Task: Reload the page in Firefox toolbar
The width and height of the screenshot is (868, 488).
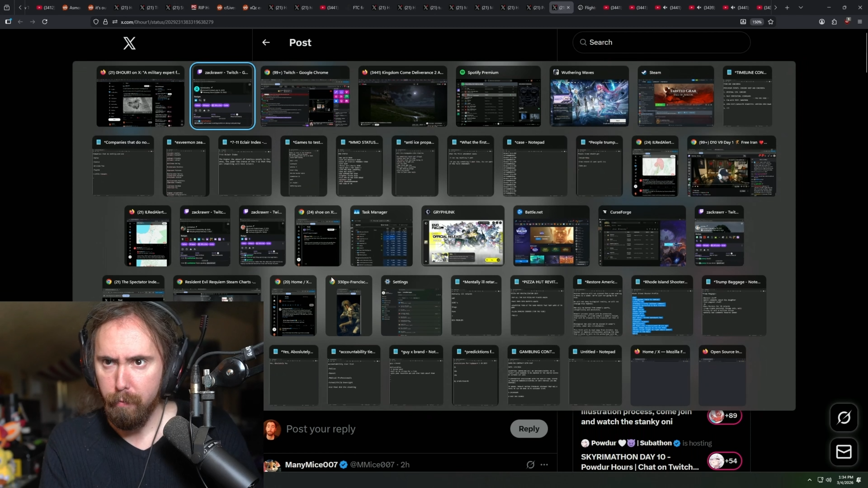Action: [45, 22]
